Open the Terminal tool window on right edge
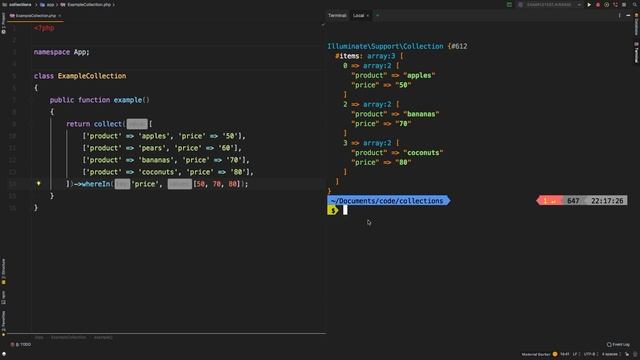This screenshot has width=640, height=360. 636,52
